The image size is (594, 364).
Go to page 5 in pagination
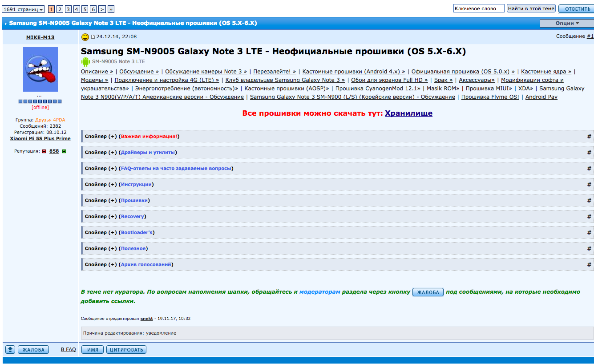pos(85,9)
